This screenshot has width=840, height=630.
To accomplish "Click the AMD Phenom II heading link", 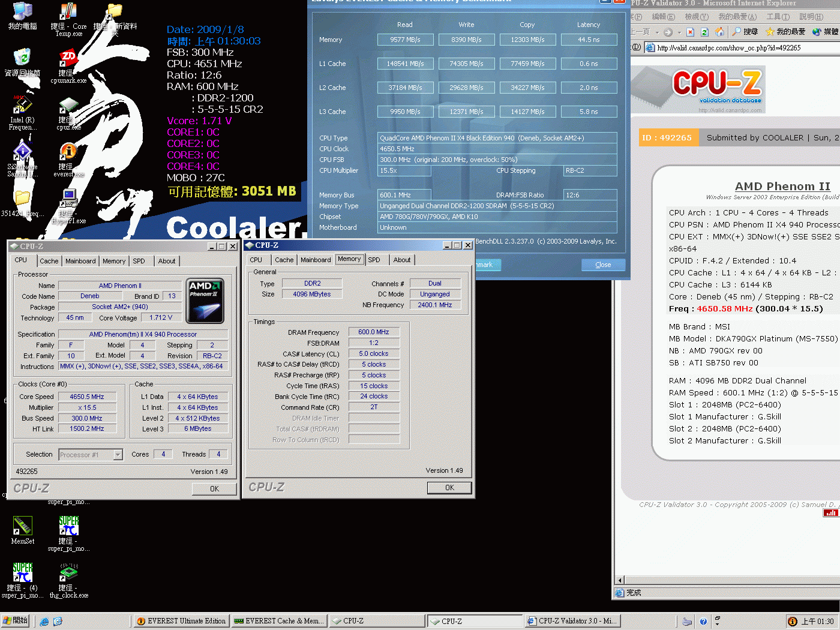I will tap(782, 187).
